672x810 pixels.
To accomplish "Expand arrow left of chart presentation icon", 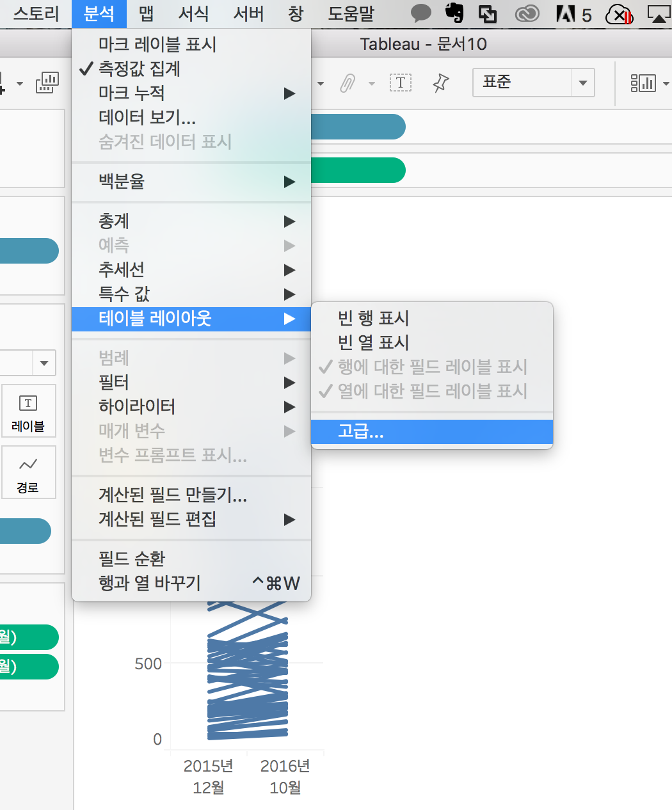I will 20,83.
